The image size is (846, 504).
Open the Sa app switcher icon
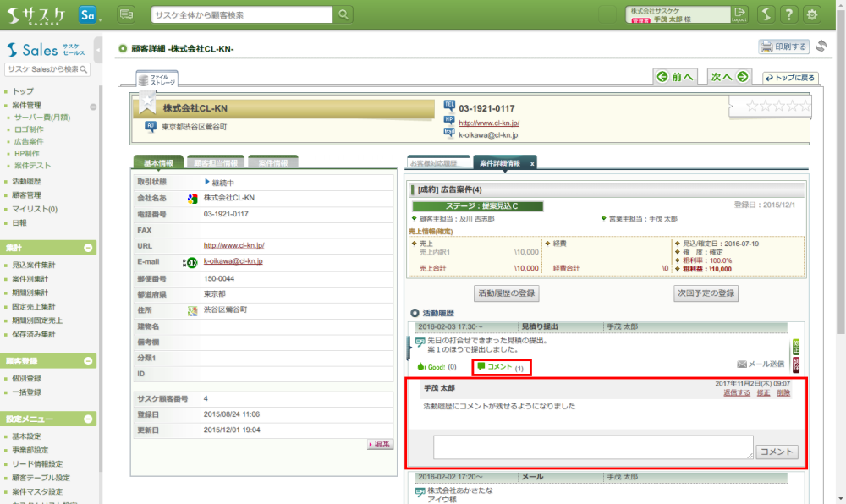pos(88,14)
